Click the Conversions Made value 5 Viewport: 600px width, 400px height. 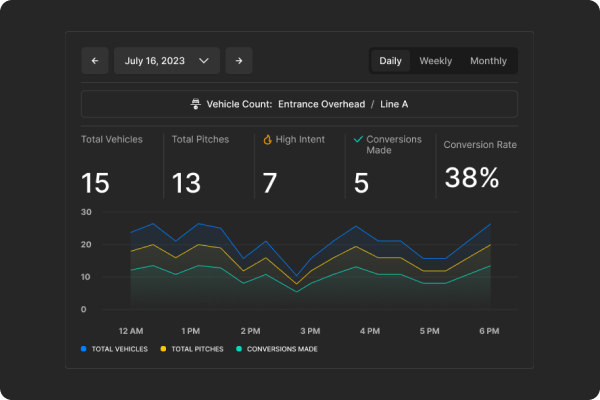[x=361, y=183]
